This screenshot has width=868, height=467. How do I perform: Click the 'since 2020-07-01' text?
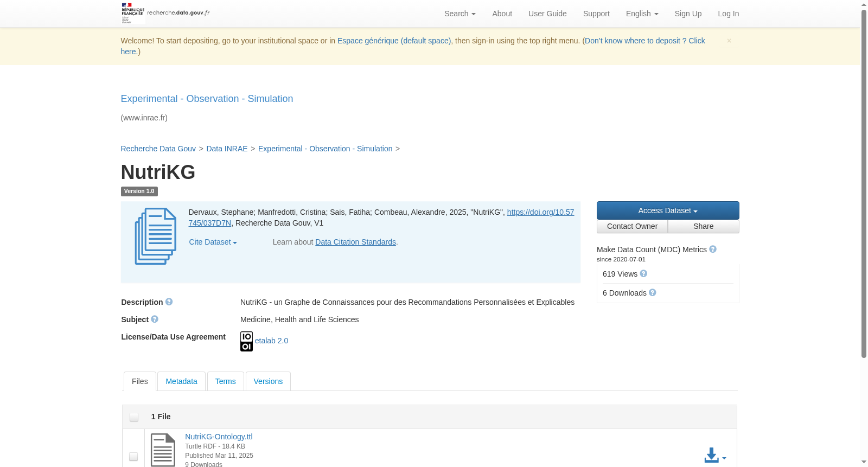coord(621,259)
